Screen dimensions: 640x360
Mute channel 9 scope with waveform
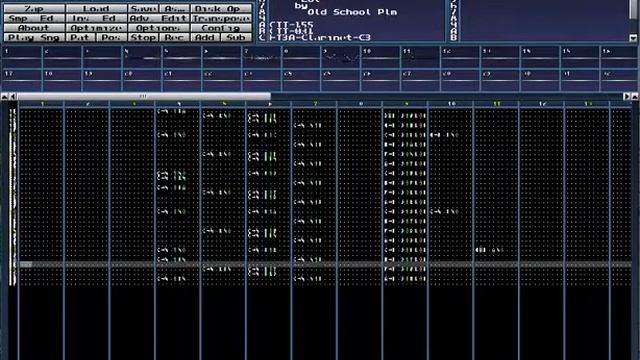point(342,58)
